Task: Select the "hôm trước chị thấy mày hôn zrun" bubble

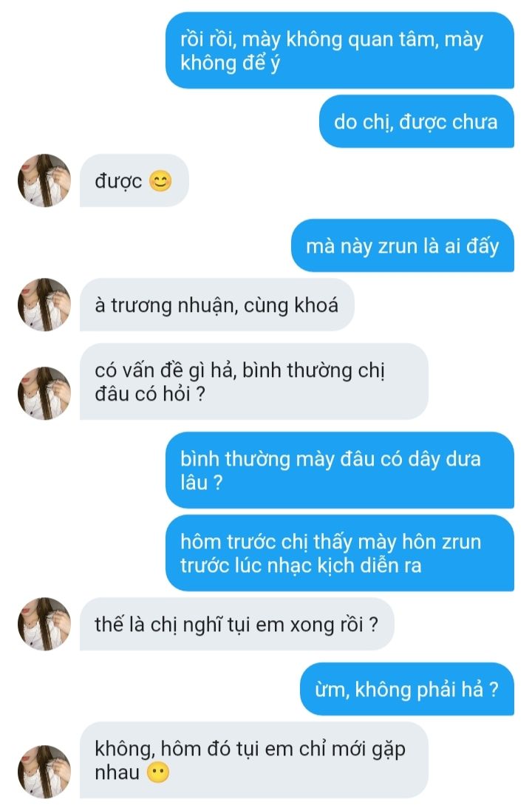Action: pos(340,553)
